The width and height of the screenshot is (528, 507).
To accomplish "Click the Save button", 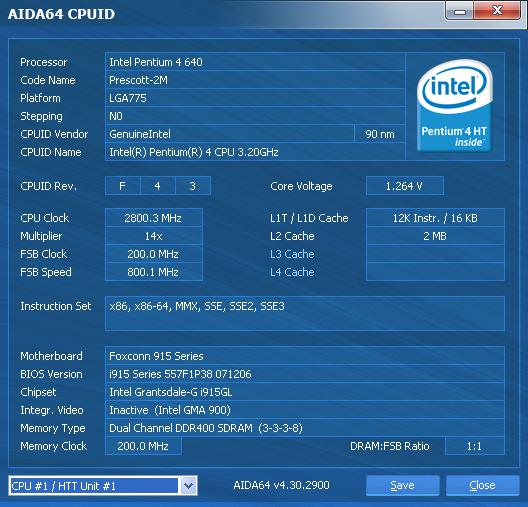I will point(402,485).
